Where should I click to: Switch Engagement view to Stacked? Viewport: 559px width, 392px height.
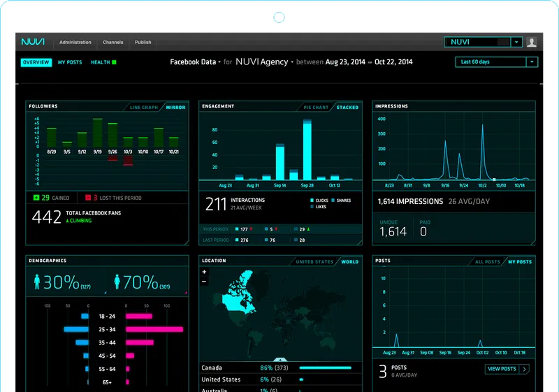point(347,108)
